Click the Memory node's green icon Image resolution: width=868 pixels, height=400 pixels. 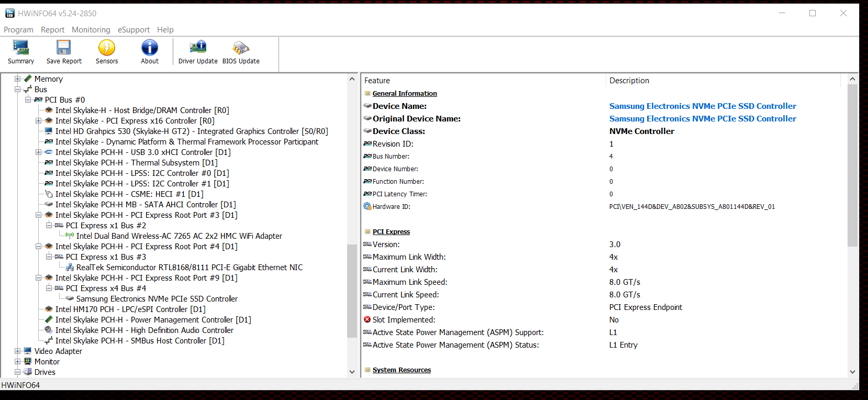pyautogui.click(x=28, y=79)
